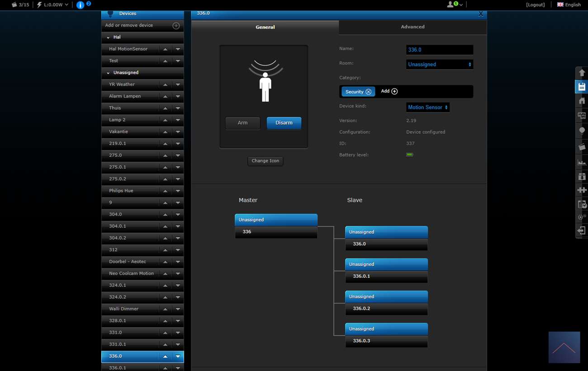Collapse the Hal device group

point(108,38)
